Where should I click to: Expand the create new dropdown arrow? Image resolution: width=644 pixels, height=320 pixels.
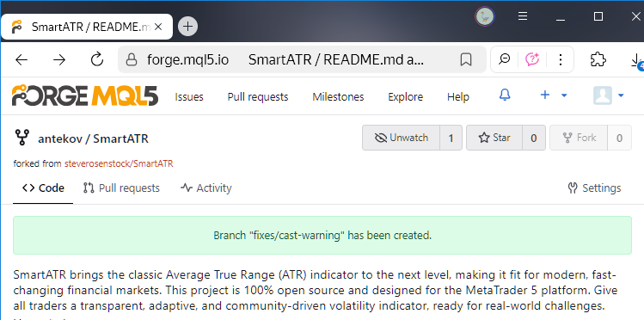pos(564,95)
